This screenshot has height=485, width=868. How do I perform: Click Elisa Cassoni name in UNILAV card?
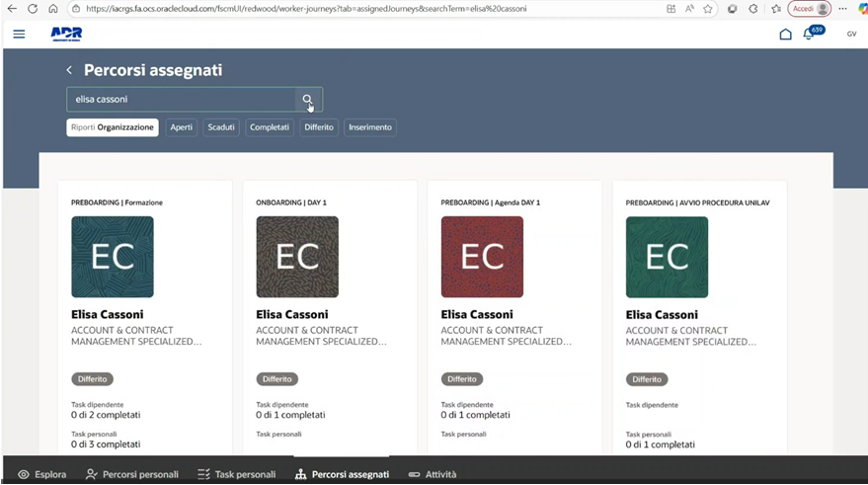[x=662, y=315]
